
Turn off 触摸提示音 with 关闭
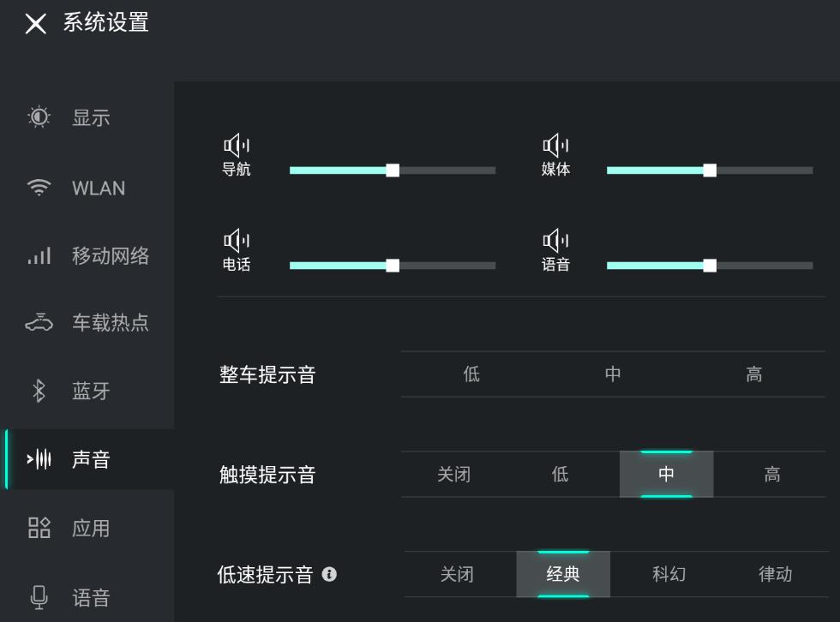coord(453,475)
